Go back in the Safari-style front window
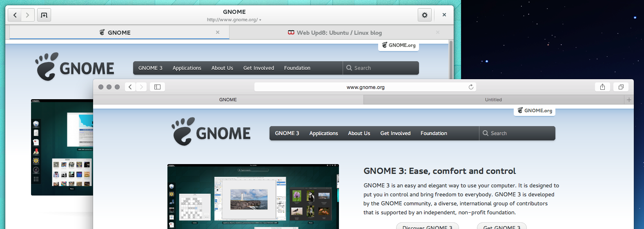This screenshot has width=644, height=229. coord(130,87)
